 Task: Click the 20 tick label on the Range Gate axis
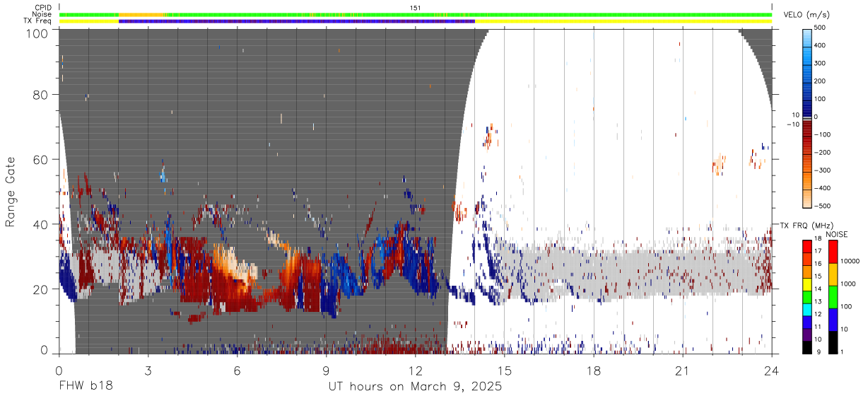tap(40, 289)
